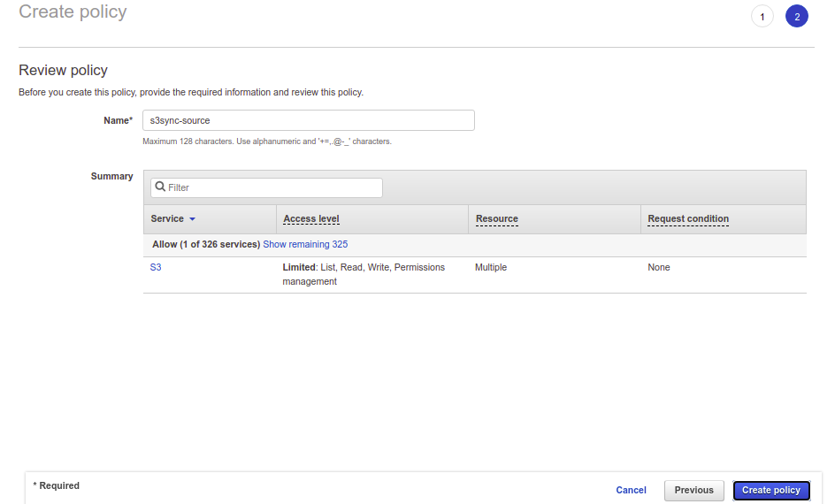Focus the Filter search input
This screenshot has height=504, width=835.
(272, 187)
